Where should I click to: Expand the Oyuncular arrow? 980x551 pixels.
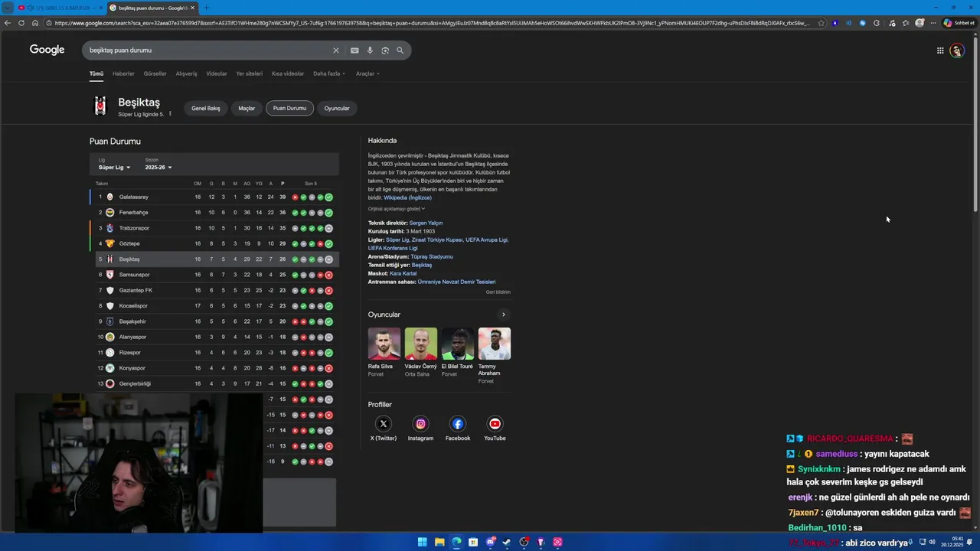(503, 315)
